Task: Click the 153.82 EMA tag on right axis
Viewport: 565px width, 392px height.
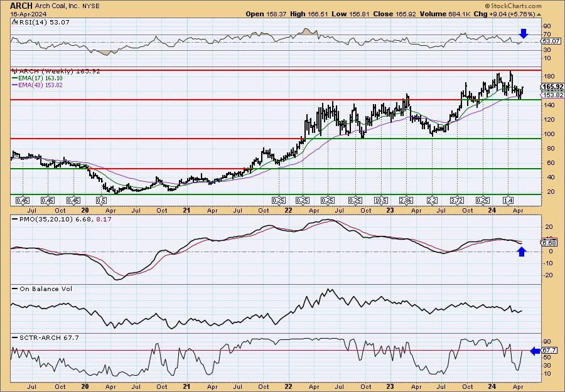Action: 552,95
